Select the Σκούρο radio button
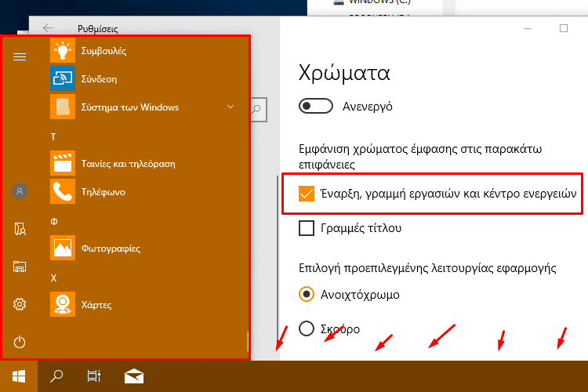 click(307, 329)
